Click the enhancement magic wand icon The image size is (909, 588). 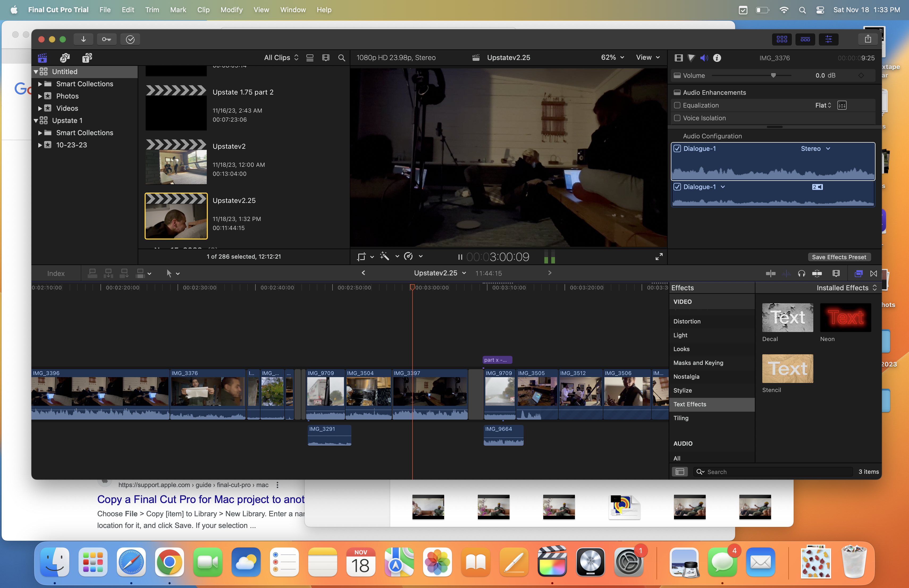point(385,256)
